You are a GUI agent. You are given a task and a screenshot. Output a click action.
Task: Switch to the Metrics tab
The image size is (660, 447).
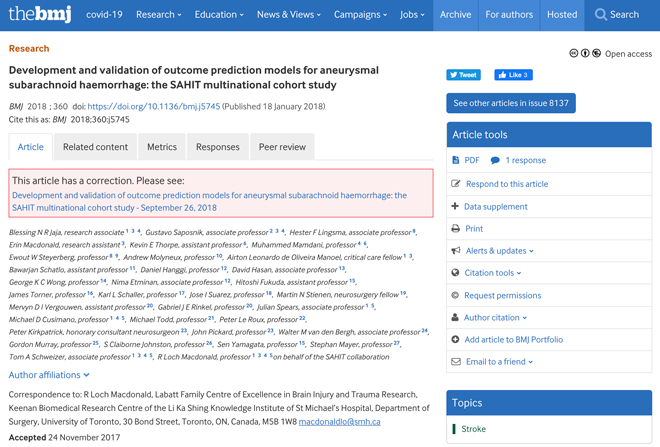pos(162,147)
